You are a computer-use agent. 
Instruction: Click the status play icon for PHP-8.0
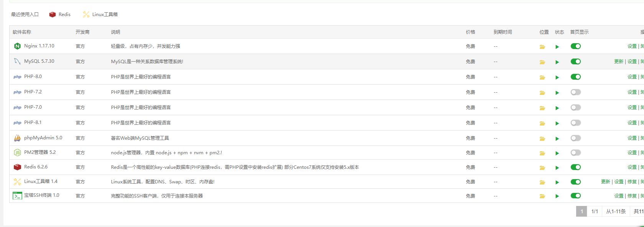coord(557,77)
